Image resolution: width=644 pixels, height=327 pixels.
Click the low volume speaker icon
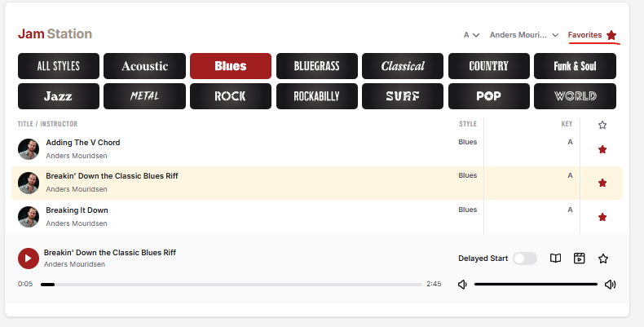click(x=462, y=285)
